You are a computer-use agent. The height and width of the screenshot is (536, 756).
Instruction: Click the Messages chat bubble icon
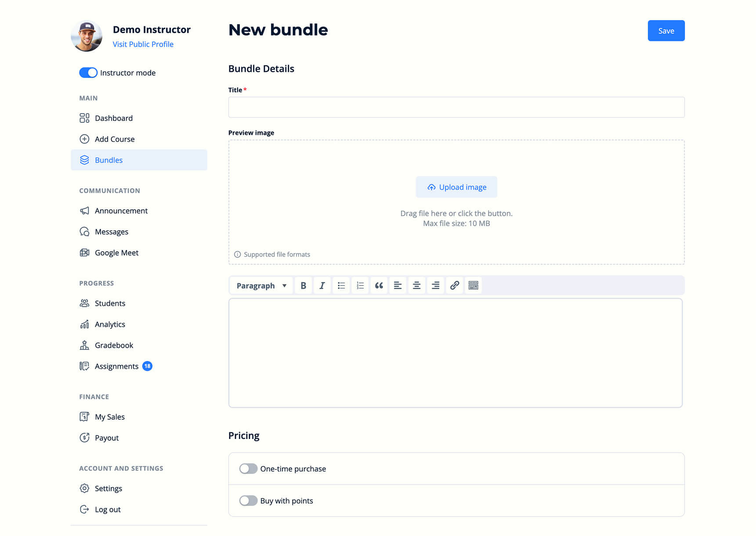pos(84,232)
